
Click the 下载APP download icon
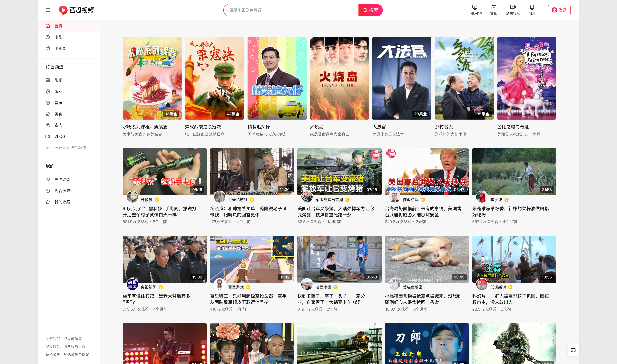tap(474, 7)
